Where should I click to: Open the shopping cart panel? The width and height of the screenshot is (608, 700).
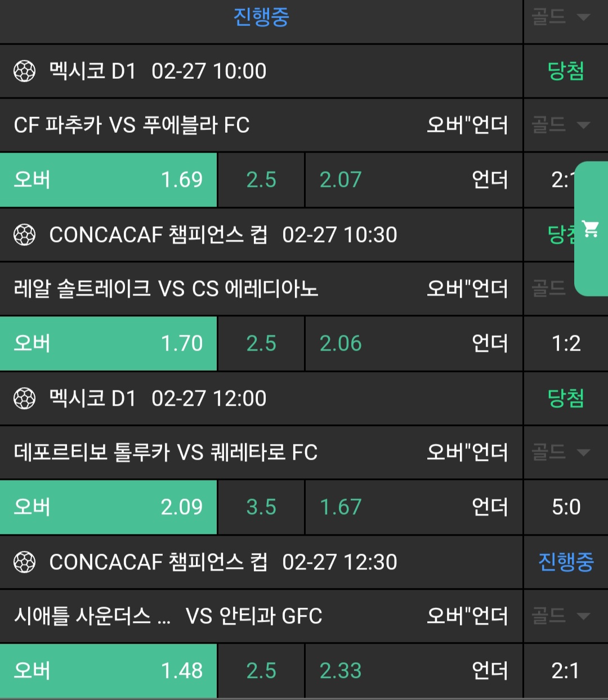[x=591, y=228]
